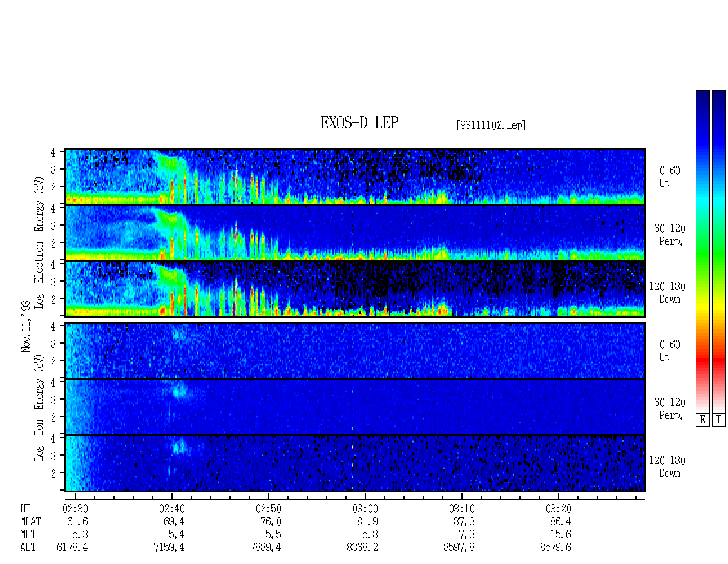728x564 pixels.
Task: Click the 03:20 time tick label
Action: (x=558, y=509)
